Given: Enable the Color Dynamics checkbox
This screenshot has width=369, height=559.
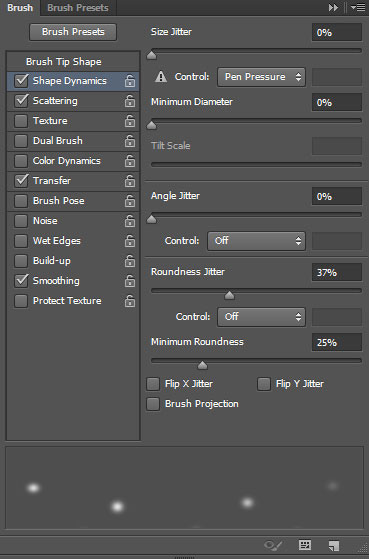Looking at the screenshot, I should click(x=21, y=160).
